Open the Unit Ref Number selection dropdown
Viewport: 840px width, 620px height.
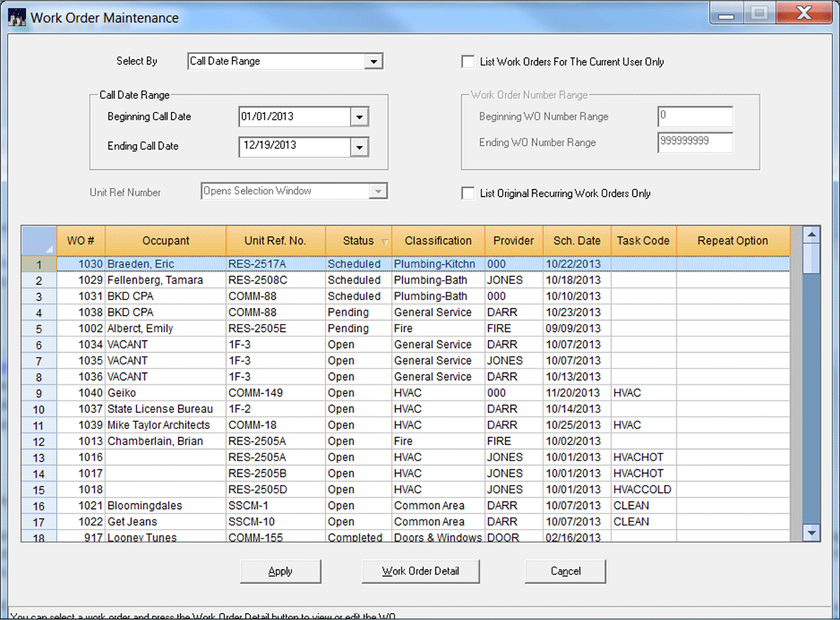click(378, 191)
